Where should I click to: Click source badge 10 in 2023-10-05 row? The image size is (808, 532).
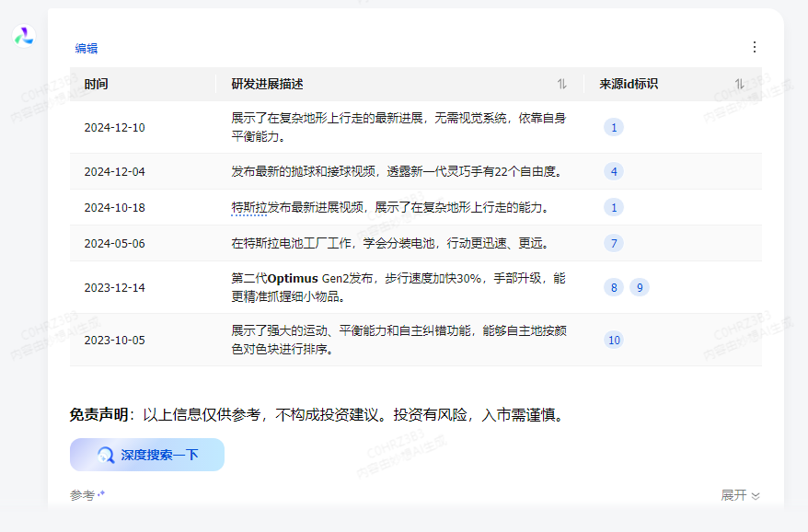pyautogui.click(x=614, y=340)
